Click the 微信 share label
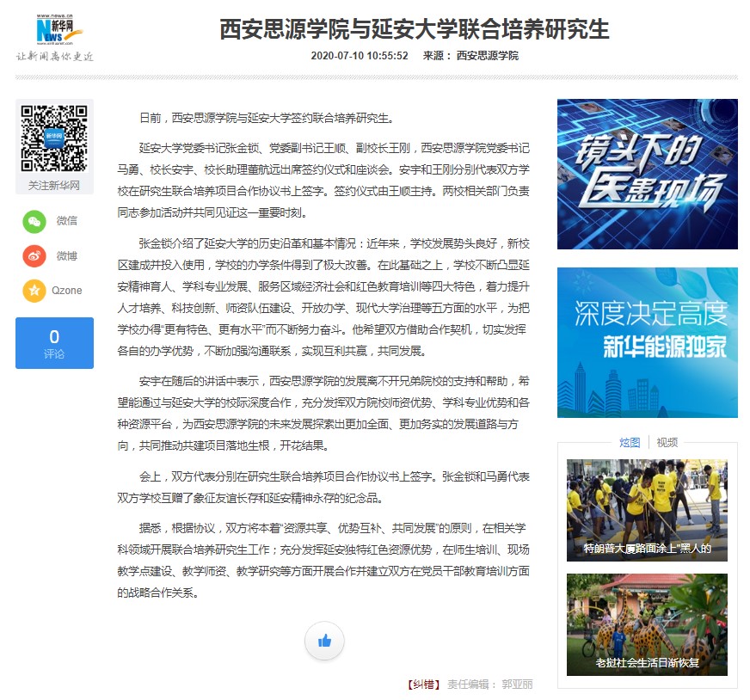The height and width of the screenshot is (700, 750). pos(67,221)
